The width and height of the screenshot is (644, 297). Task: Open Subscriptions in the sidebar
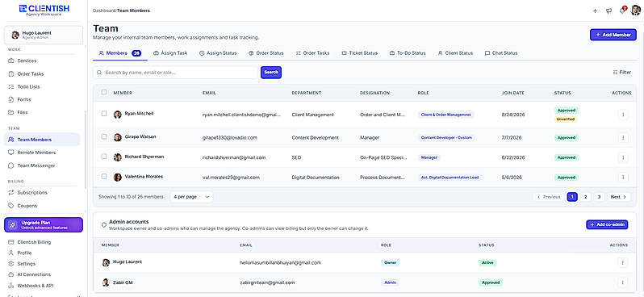(32, 192)
